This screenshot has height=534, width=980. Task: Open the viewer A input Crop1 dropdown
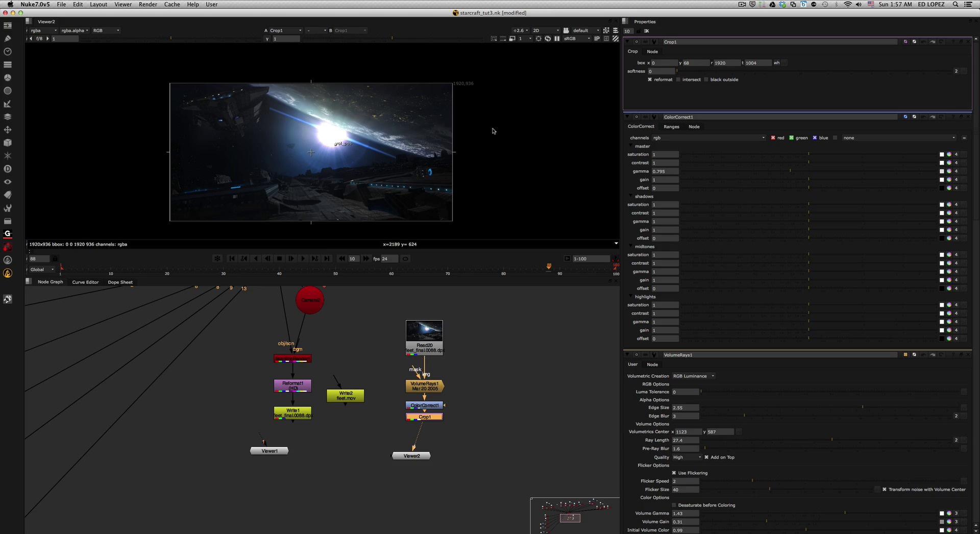[x=286, y=31]
